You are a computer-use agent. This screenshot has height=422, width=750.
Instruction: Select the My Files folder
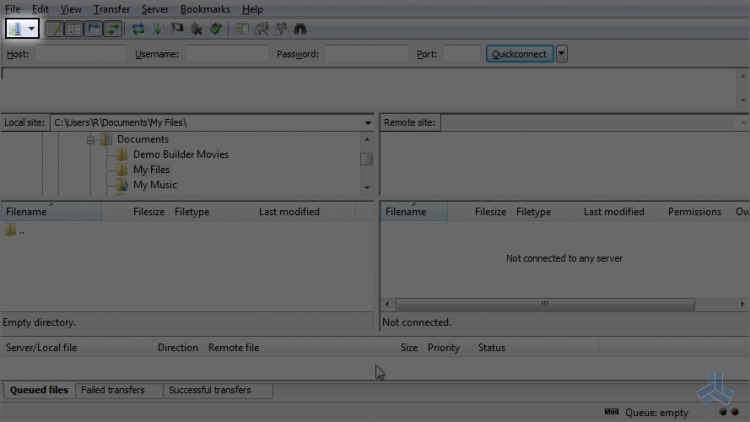(151, 169)
